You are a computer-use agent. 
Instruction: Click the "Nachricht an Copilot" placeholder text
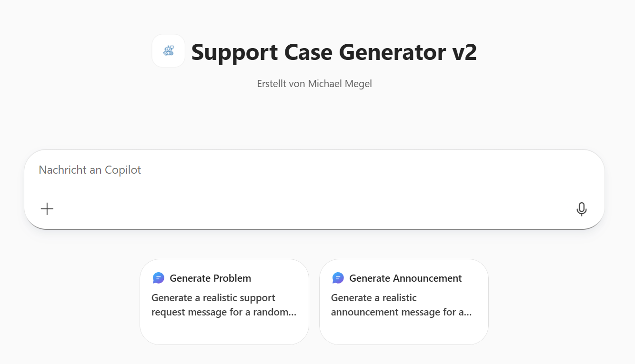pos(90,170)
